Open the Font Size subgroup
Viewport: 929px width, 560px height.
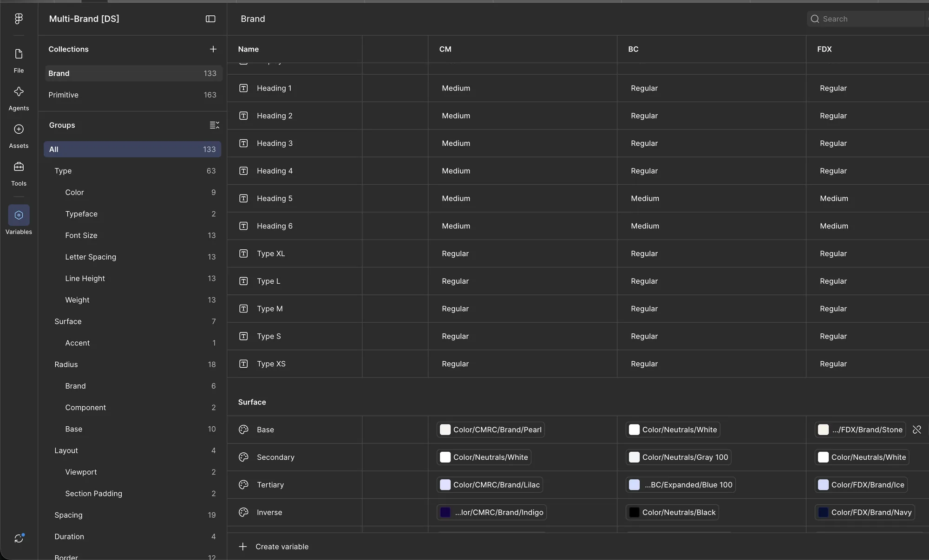click(132, 235)
